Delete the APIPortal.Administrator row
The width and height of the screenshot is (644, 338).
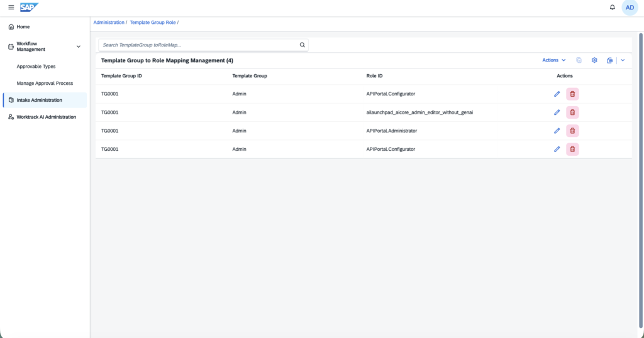[572, 131]
